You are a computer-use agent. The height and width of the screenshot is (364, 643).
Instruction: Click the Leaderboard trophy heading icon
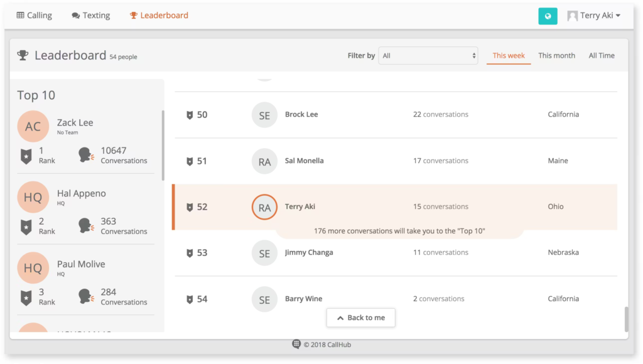pyautogui.click(x=23, y=55)
